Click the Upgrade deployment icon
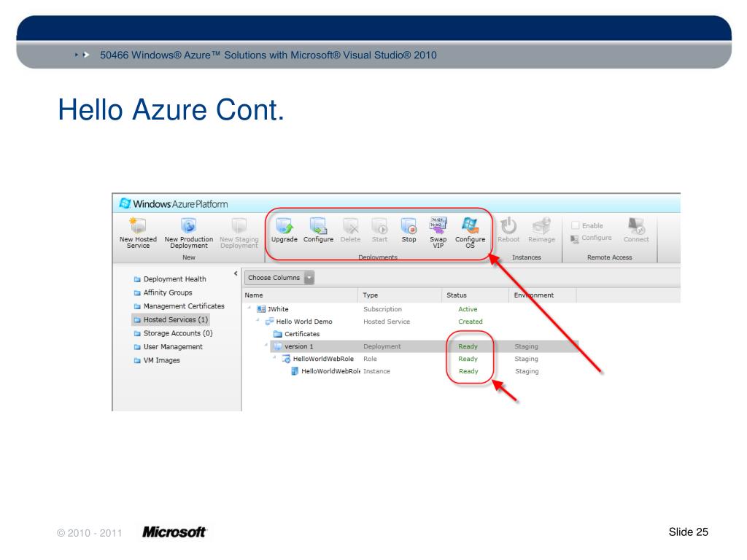This screenshot has width=747, height=560. click(285, 226)
